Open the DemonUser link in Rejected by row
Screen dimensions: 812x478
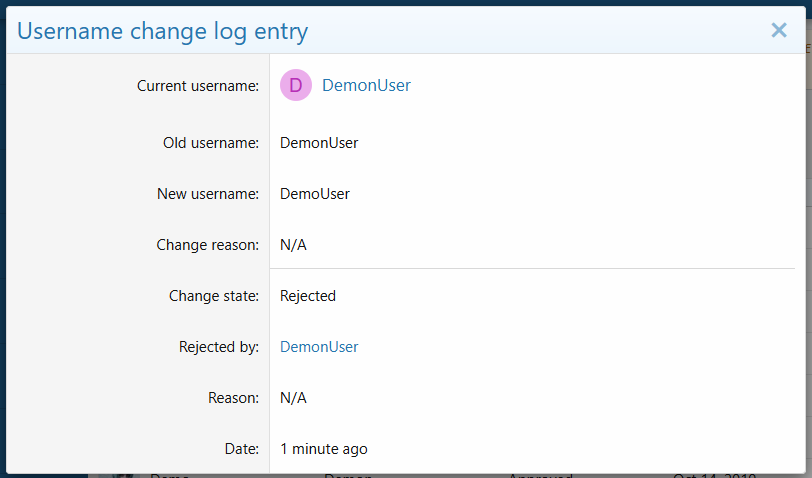click(x=319, y=347)
